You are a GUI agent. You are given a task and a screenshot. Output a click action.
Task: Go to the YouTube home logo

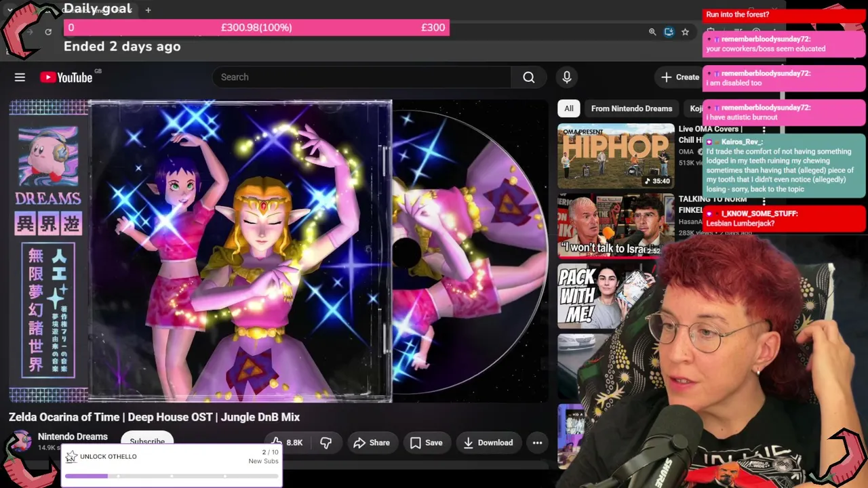(x=66, y=77)
